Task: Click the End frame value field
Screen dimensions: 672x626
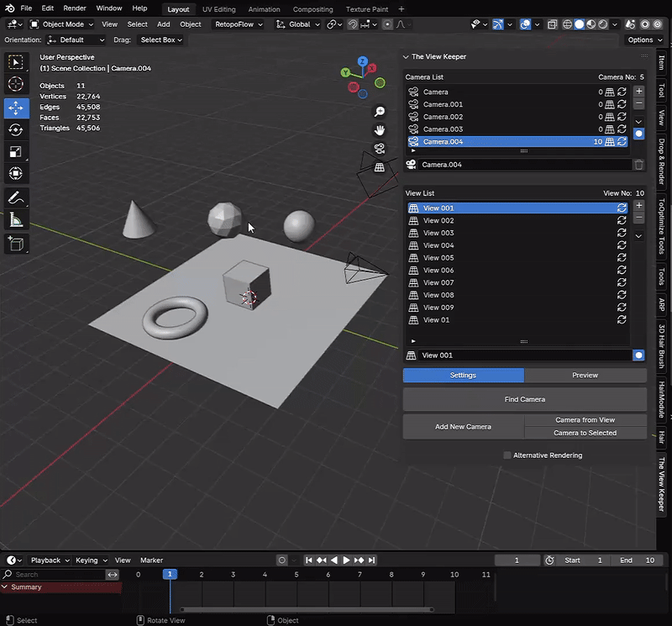Action: (x=638, y=560)
